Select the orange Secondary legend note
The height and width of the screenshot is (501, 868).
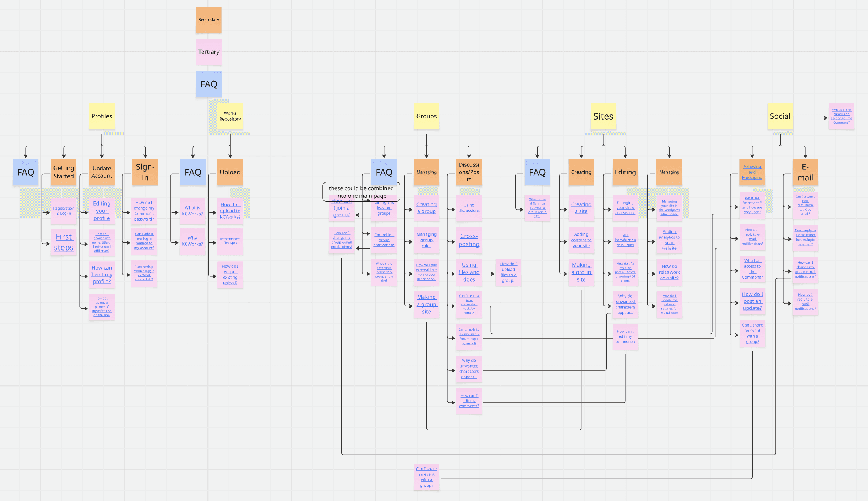pyautogui.click(x=209, y=20)
